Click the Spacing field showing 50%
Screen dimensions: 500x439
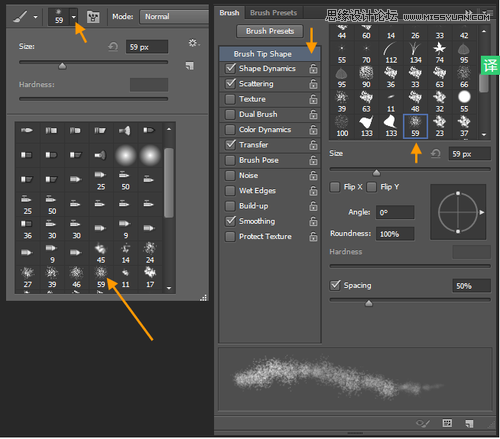[471, 286]
